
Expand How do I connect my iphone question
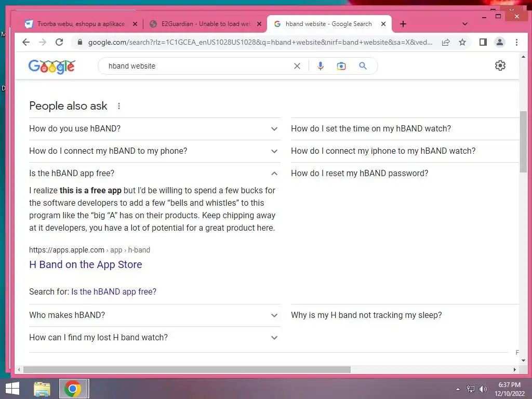(405, 151)
